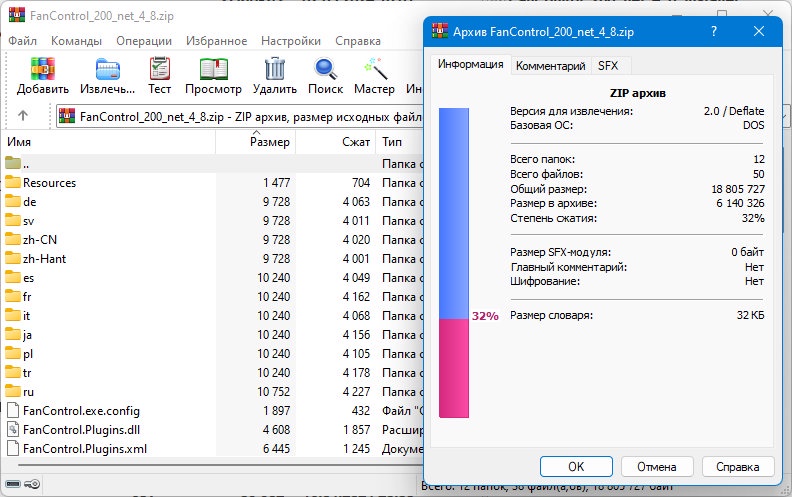
Task: Click the dictionary size value 32 КБ
Action: tap(750, 316)
